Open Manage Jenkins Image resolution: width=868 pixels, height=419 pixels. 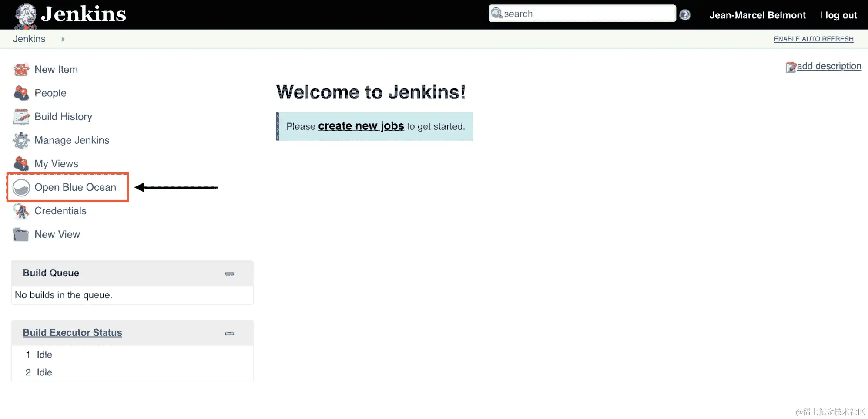72,140
